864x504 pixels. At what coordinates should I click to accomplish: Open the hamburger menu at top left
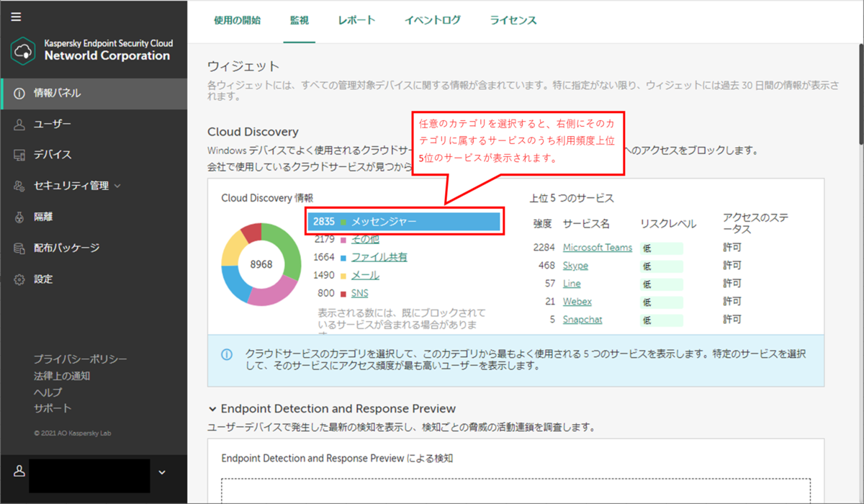click(x=16, y=17)
